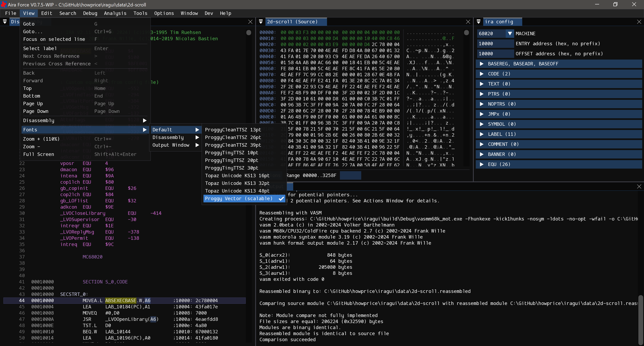Viewport: 644px width, 346px height.
Task: Expand the EQU (26) section
Action: [x=559, y=164]
